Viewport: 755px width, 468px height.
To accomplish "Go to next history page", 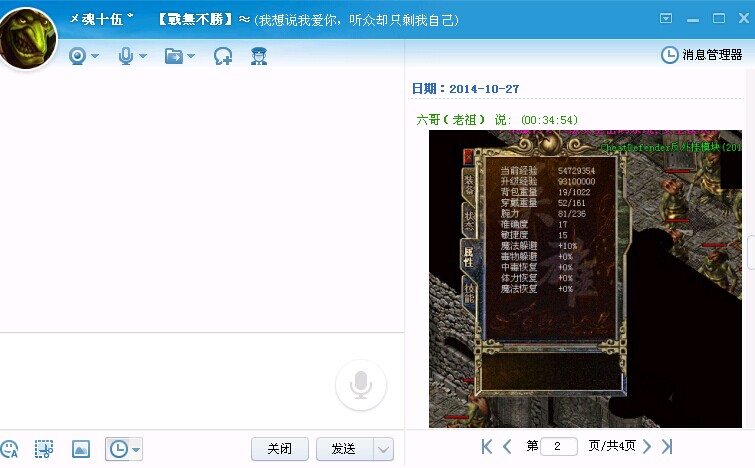I will [x=647, y=446].
